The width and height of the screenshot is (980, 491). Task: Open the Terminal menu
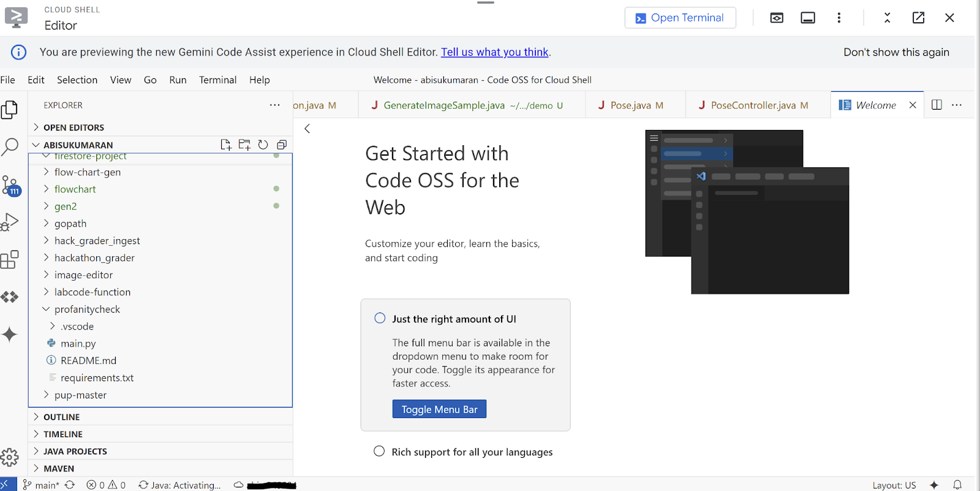click(x=217, y=80)
